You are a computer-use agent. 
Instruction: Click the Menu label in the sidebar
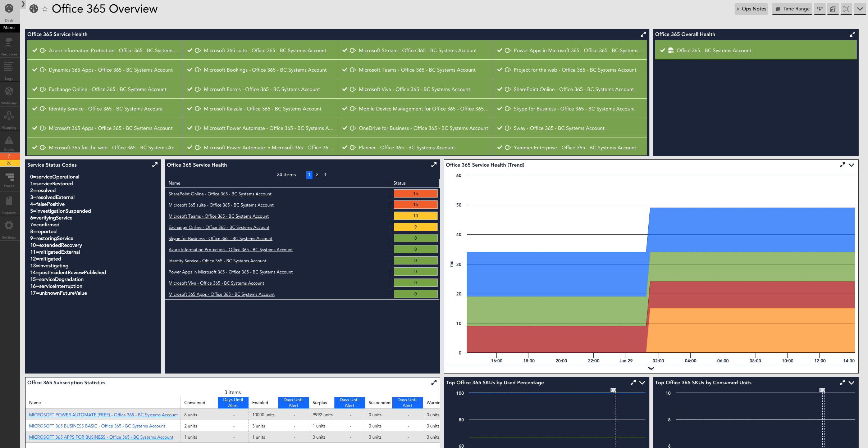pyautogui.click(x=9, y=28)
